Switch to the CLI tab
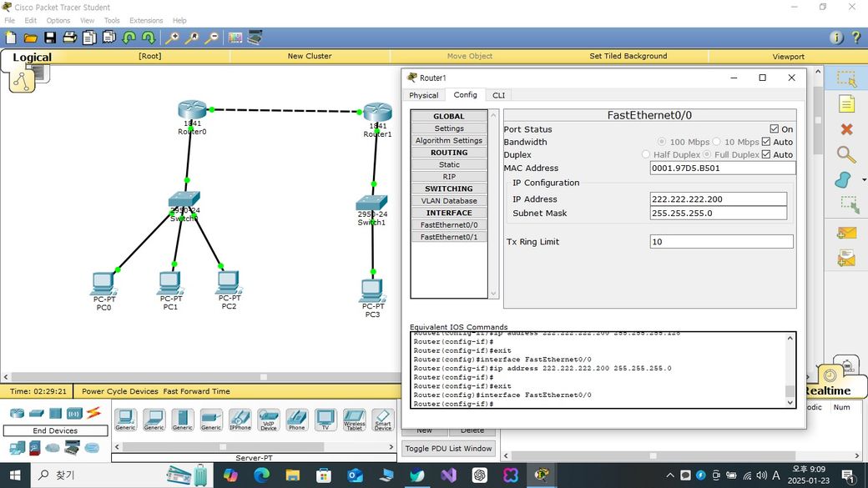Image resolution: width=868 pixels, height=488 pixels. [498, 95]
